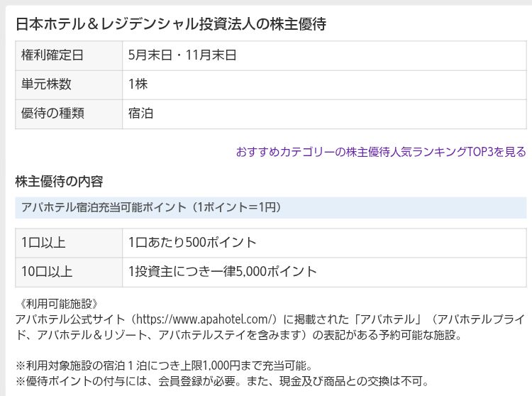Click the 1口以上 row label
Screen dimensions: 532x396
pos(43,243)
